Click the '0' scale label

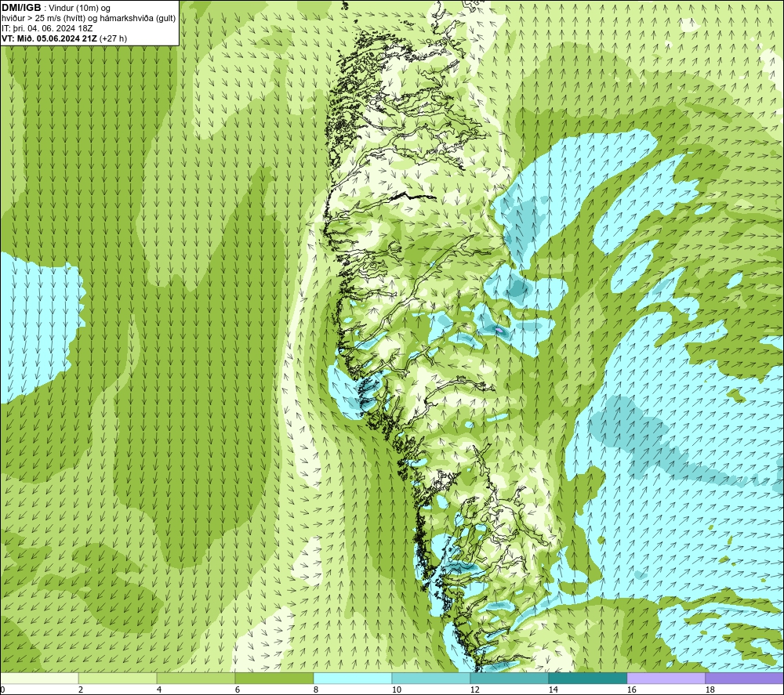(2, 690)
